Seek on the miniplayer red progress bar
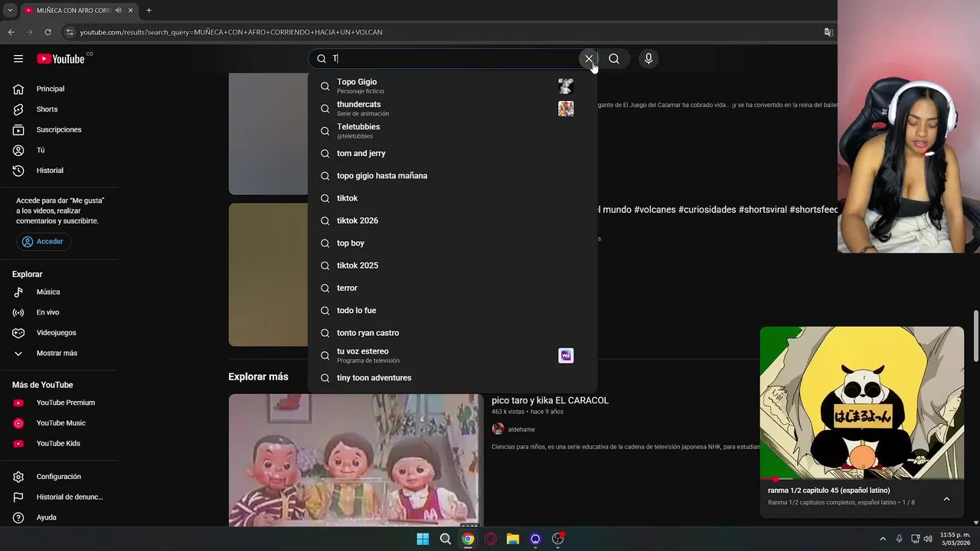Screen dimensions: 980x551 862,479
